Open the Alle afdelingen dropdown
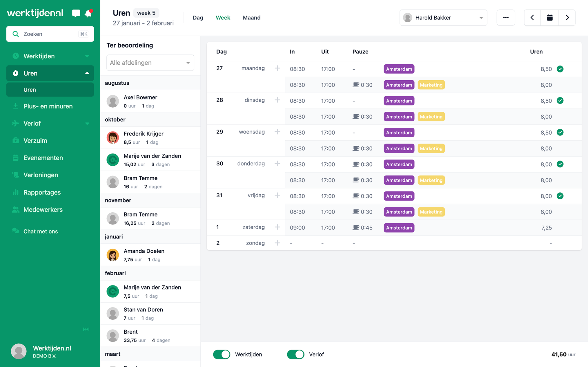 [150, 63]
